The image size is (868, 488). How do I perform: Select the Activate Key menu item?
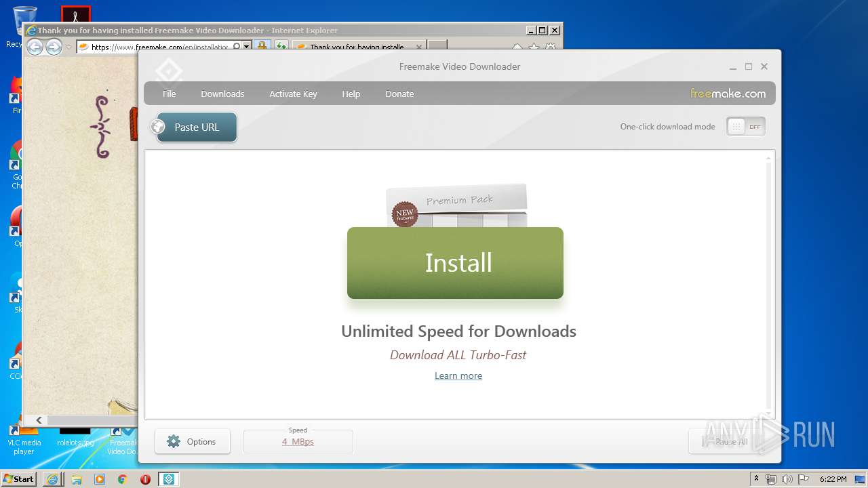(293, 94)
